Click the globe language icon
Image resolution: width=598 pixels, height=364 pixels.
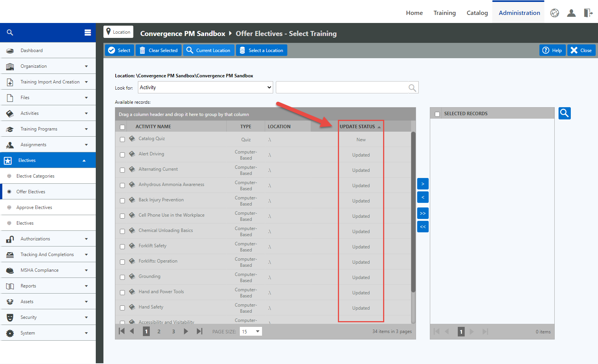point(554,13)
